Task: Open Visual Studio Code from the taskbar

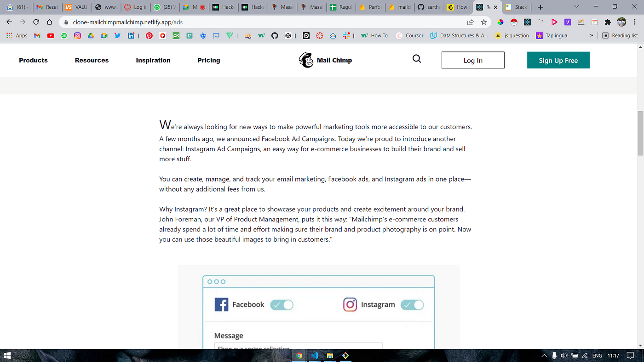Action: tap(315, 356)
